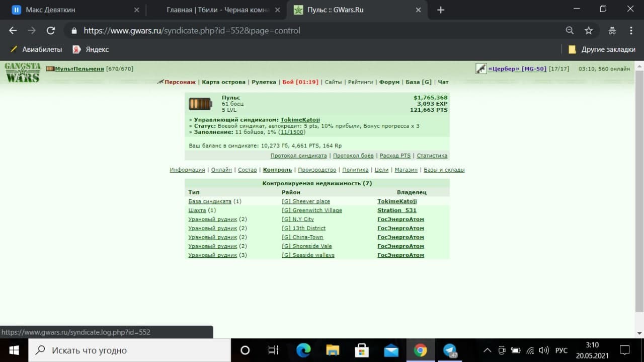
Task: Click the volume speaker tray icon
Action: (543, 350)
